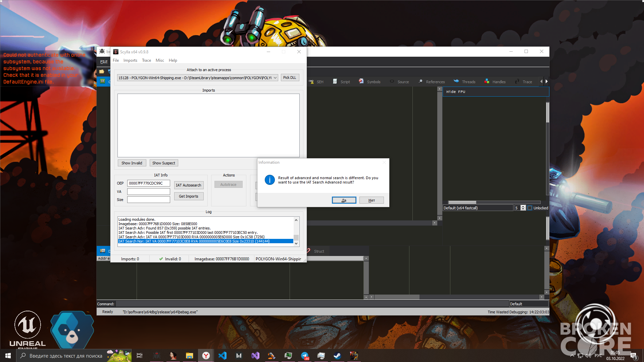Confirm with the Да button in Information dialog
The height and width of the screenshot is (362, 644).
344,200
